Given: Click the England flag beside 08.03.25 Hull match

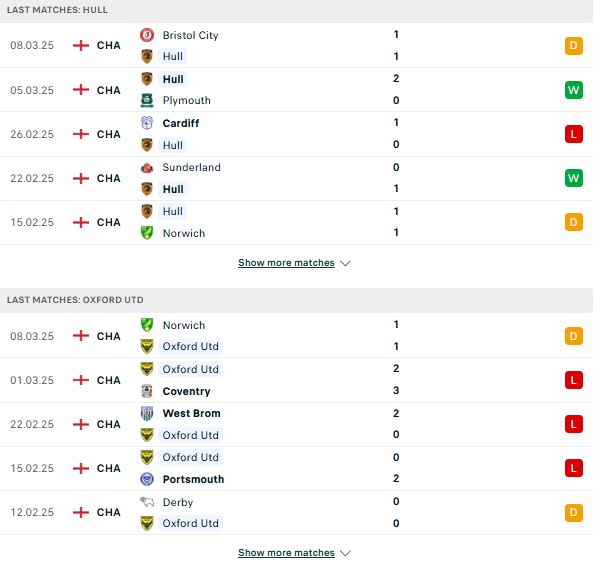Looking at the screenshot, I should pyautogui.click(x=81, y=45).
